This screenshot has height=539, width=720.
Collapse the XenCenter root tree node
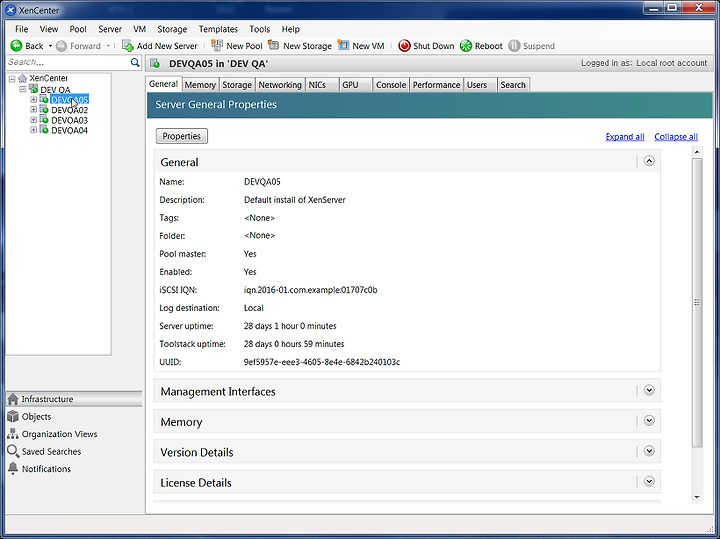[12, 79]
